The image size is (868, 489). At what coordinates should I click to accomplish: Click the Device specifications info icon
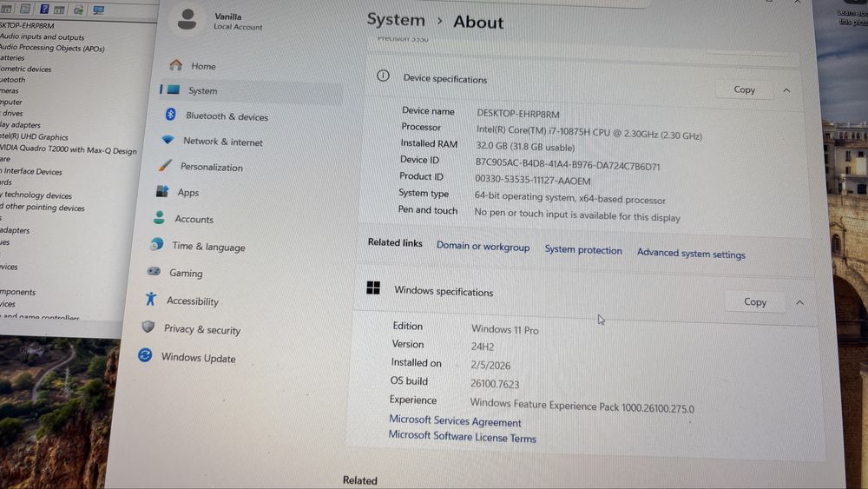click(x=383, y=76)
